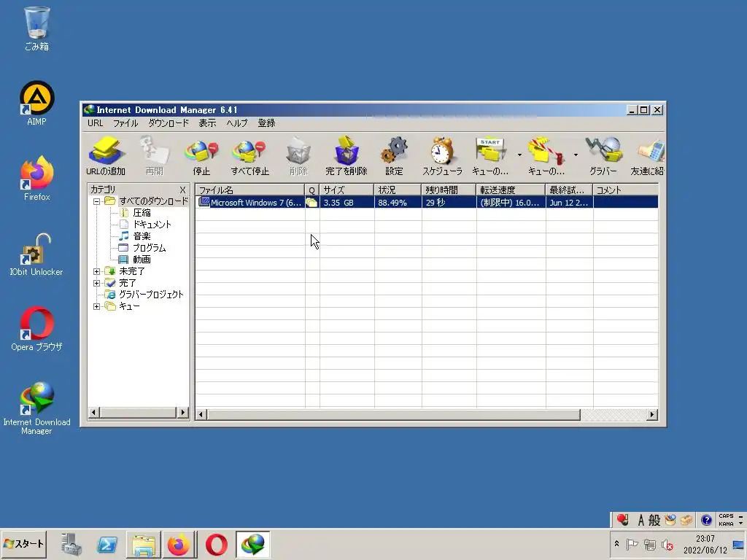Image resolution: width=747 pixels, height=560 pixels.
Task: Select the 動画 category
Action: 142,260
